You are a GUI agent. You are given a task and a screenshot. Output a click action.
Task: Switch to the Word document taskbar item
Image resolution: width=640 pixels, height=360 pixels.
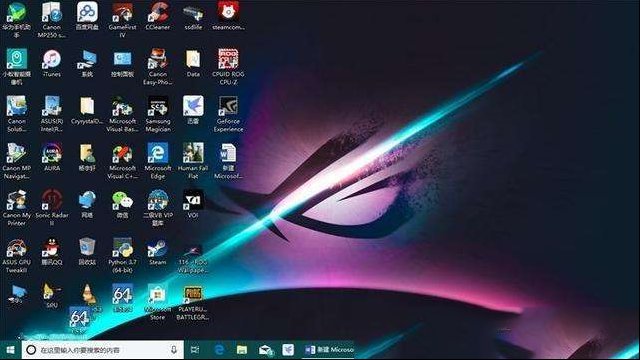click(329, 350)
